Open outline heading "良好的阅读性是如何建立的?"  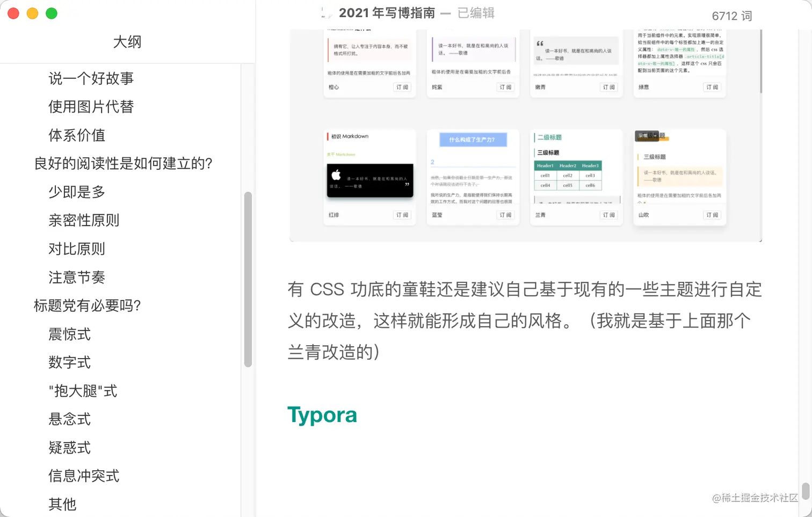123,164
